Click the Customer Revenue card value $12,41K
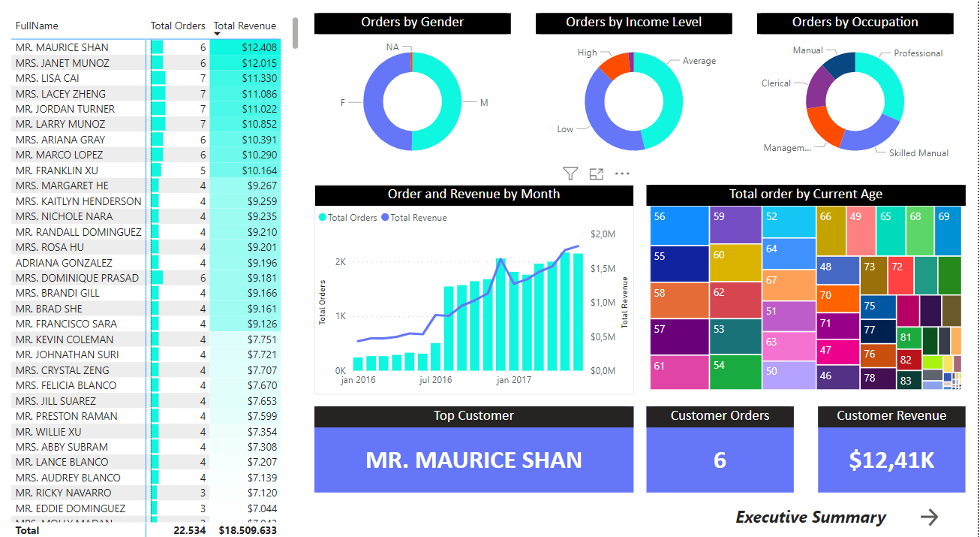 (x=891, y=460)
